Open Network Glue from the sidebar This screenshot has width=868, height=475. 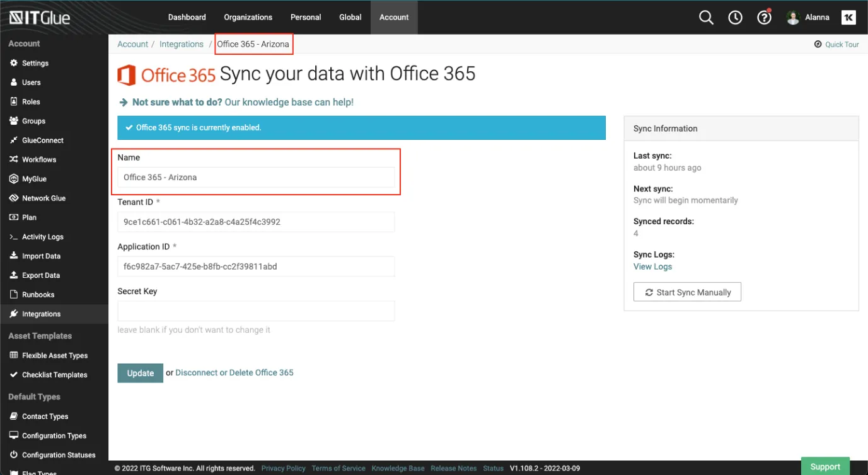[x=43, y=198]
